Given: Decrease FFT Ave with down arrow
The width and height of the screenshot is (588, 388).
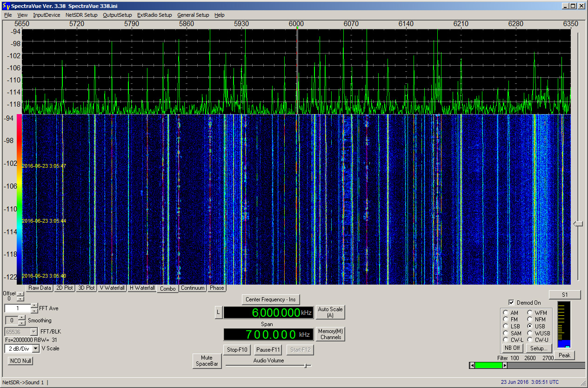Looking at the screenshot, I should [x=34, y=311].
